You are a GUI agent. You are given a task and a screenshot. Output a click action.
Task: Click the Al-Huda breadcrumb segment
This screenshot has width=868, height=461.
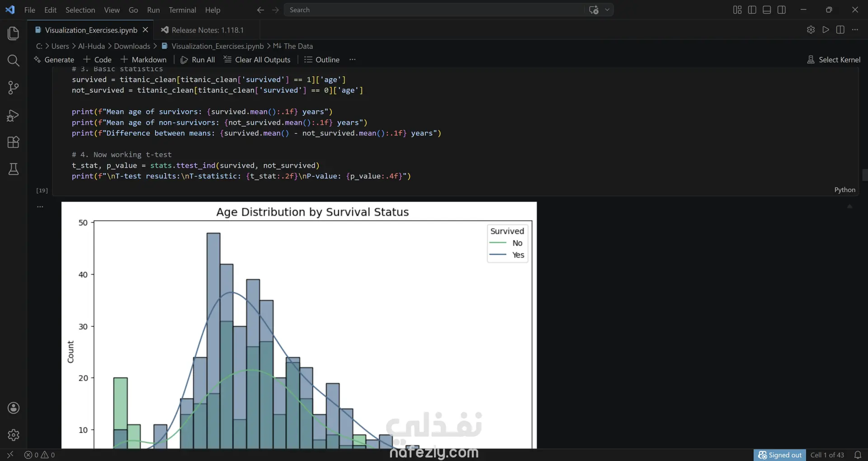click(x=91, y=46)
